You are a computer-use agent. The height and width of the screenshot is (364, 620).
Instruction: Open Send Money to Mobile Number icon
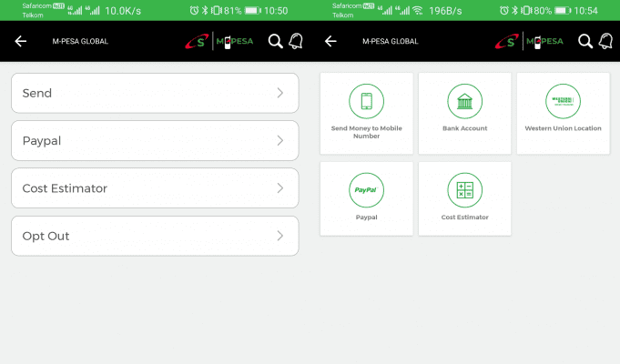coord(366,101)
